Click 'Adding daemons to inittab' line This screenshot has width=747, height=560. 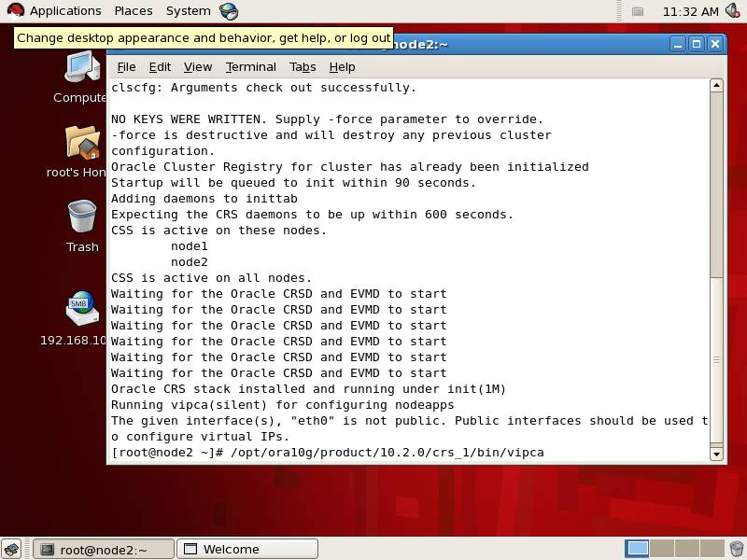[x=204, y=199]
